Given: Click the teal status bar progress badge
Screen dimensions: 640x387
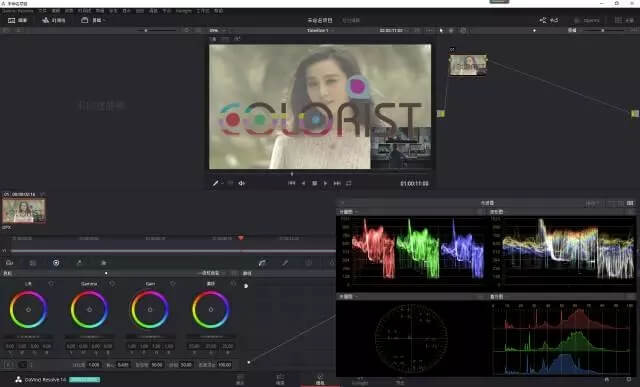Looking at the screenshot, I should point(84,380).
